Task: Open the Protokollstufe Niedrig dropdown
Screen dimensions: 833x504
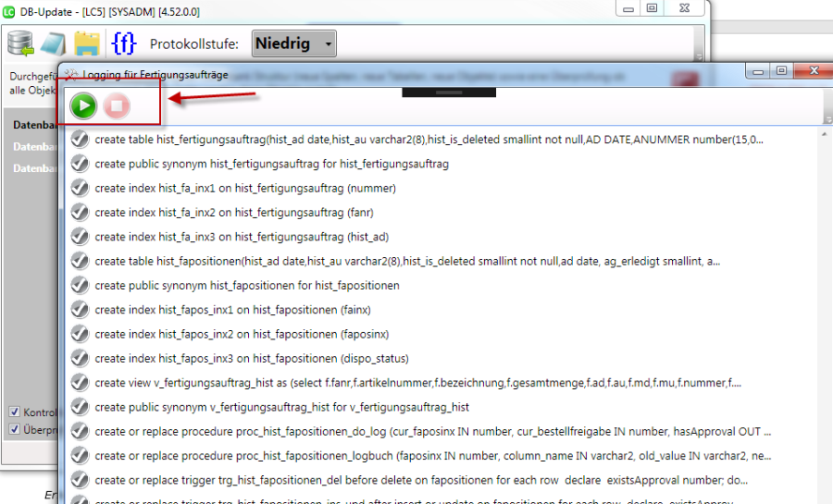Action: tap(293, 43)
